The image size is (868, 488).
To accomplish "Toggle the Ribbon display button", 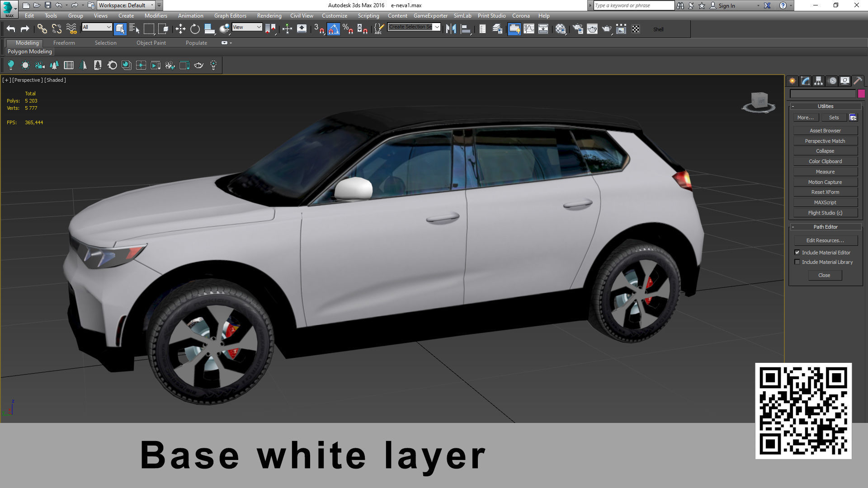I will coord(514,29).
